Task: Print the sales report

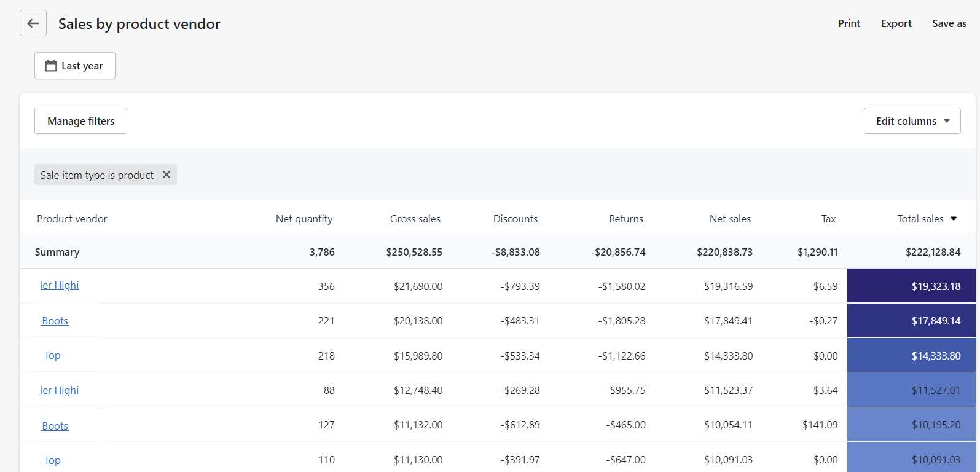Action: pyautogui.click(x=849, y=23)
